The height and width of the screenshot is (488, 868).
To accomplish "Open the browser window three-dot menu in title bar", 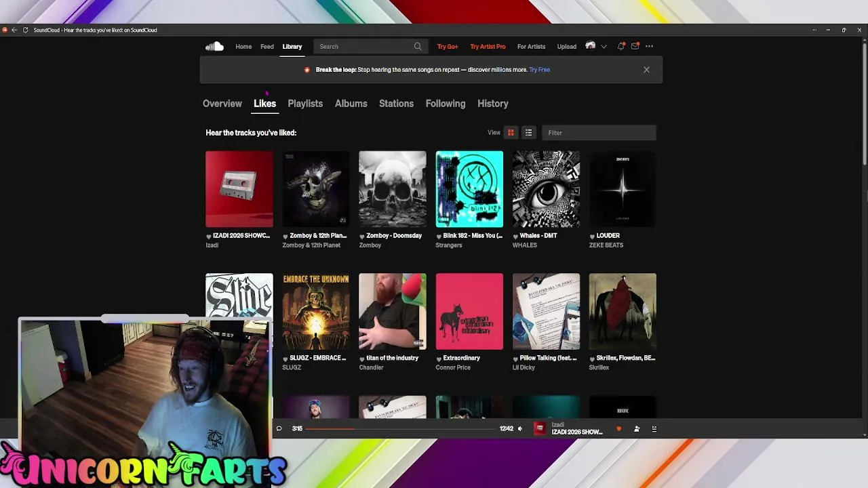I will [x=814, y=30].
